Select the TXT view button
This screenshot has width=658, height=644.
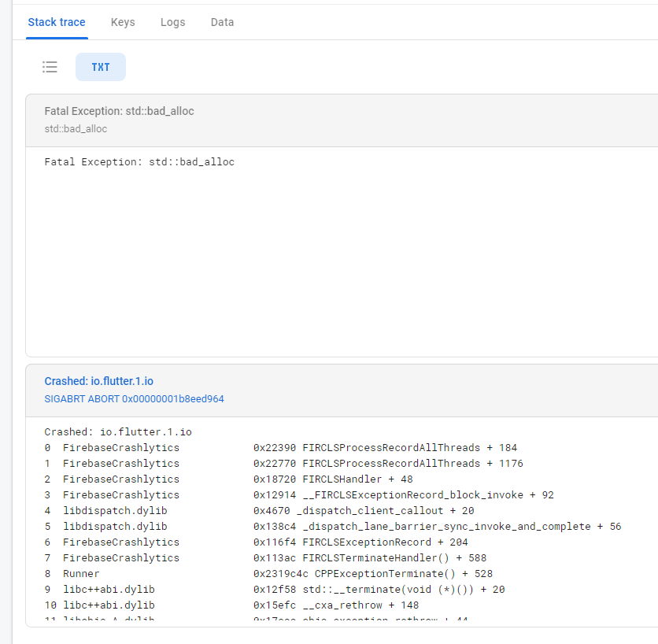(x=101, y=67)
